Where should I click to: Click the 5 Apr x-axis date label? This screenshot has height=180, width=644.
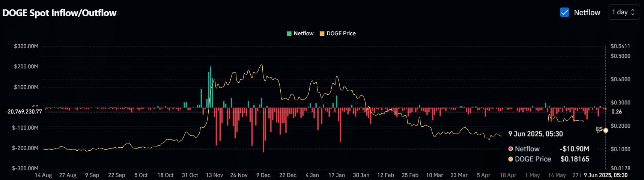pos(483,175)
